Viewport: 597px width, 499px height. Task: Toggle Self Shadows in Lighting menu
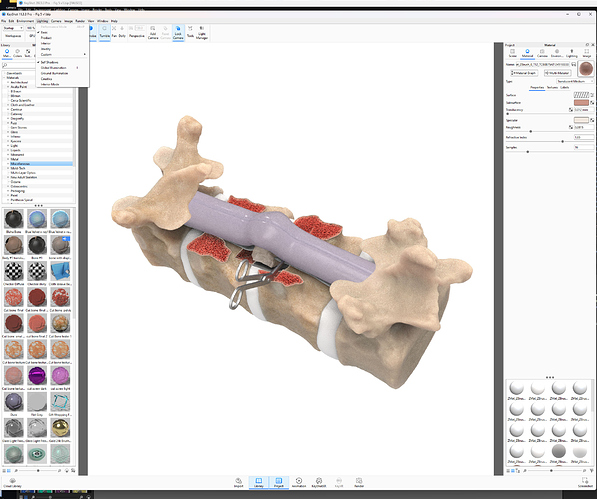[49, 62]
